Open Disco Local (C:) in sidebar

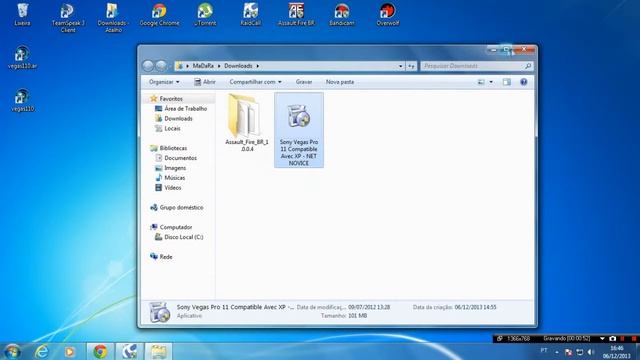pos(183,237)
